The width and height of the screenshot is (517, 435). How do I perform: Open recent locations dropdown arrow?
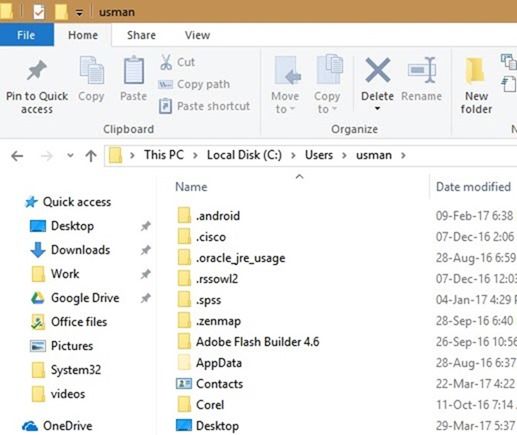(70, 155)
